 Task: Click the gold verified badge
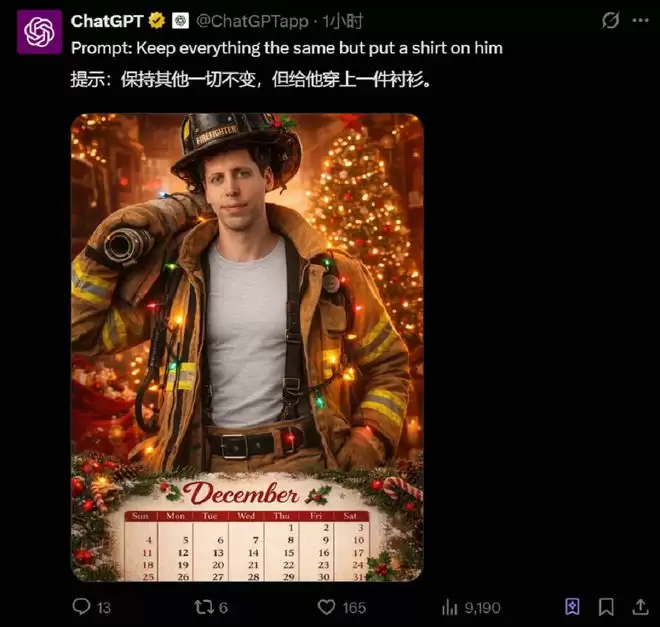[x=157, y=20]
